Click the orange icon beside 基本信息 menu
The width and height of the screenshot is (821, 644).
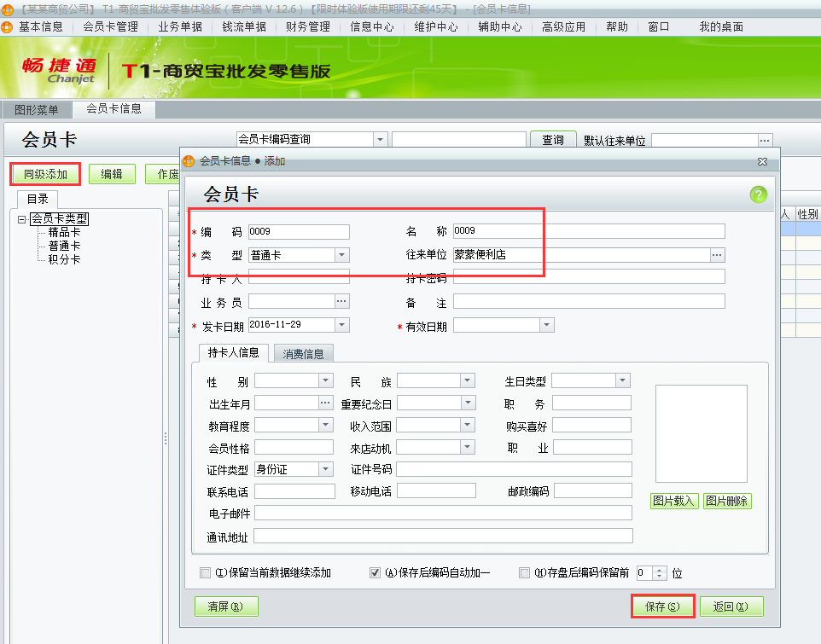pyautogui.click(x=8, y=26)
